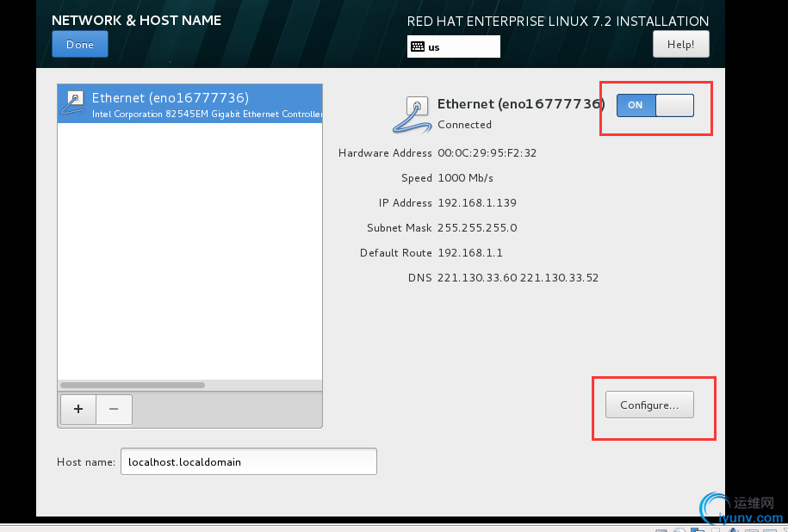Click the large Ethernet icon in the details pane
The width and height of the screenshot is (788, 532).
(x=411, y=114)
